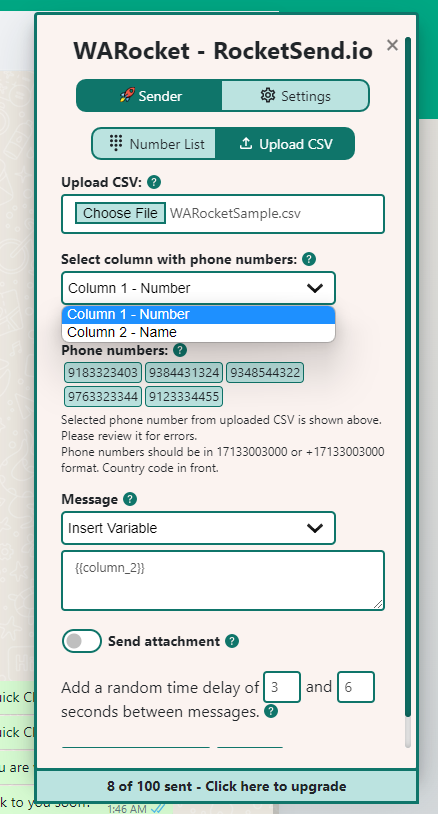438x814 pixels.
Task: Click the rocket icon on the Sender tab
Action: [x=127, y=96]
